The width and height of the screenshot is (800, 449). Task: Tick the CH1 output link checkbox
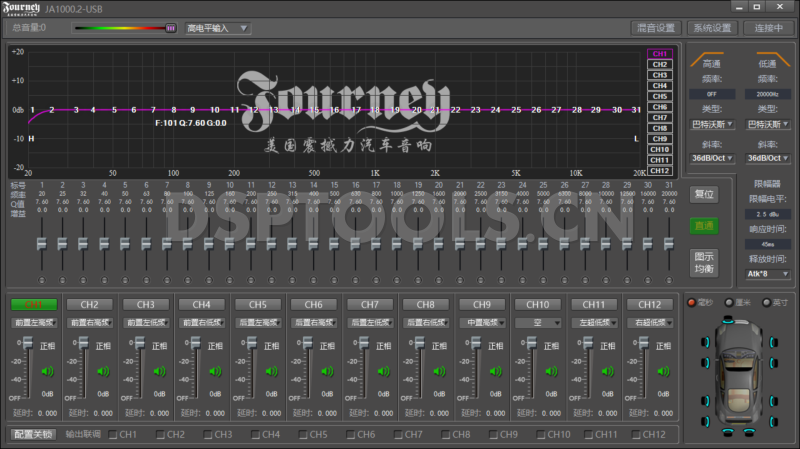(113, 435)
